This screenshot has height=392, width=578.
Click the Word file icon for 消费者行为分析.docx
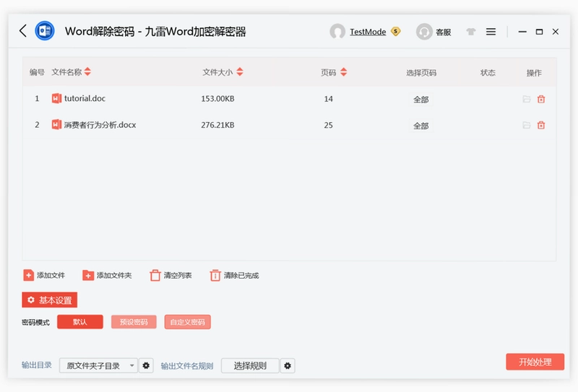click(56, 124)
